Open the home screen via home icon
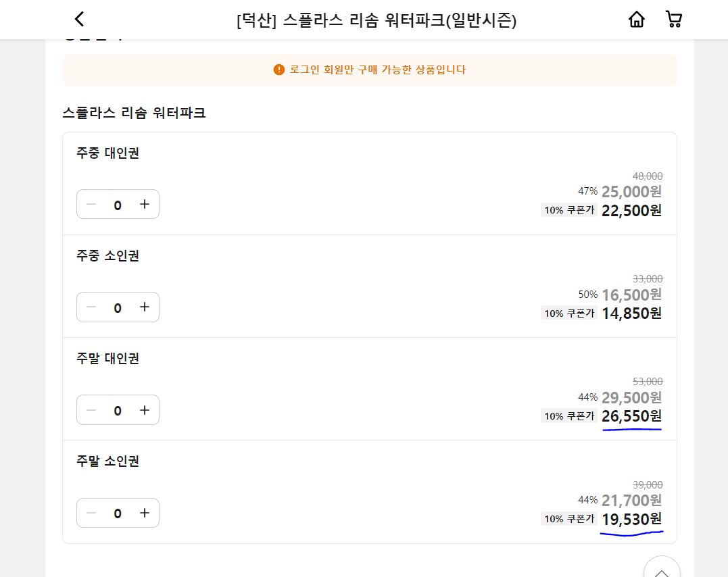This screenshot has width=728, height=577. tap(636, 20)
